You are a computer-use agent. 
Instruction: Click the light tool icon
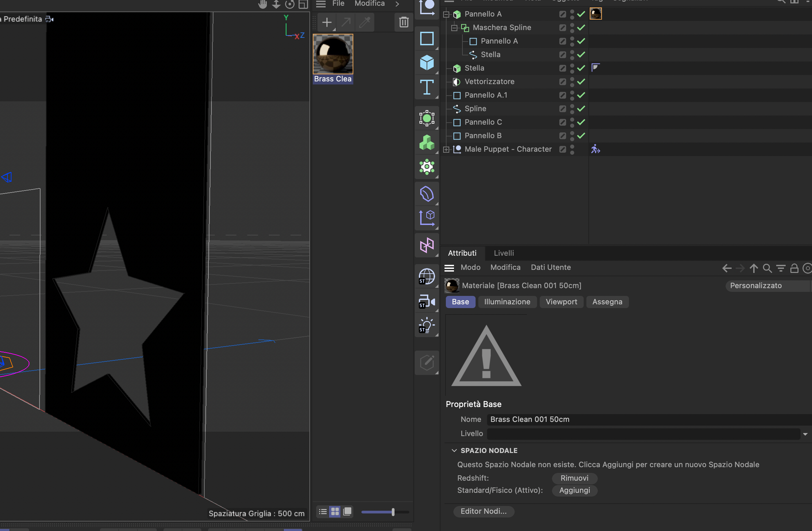427,326
